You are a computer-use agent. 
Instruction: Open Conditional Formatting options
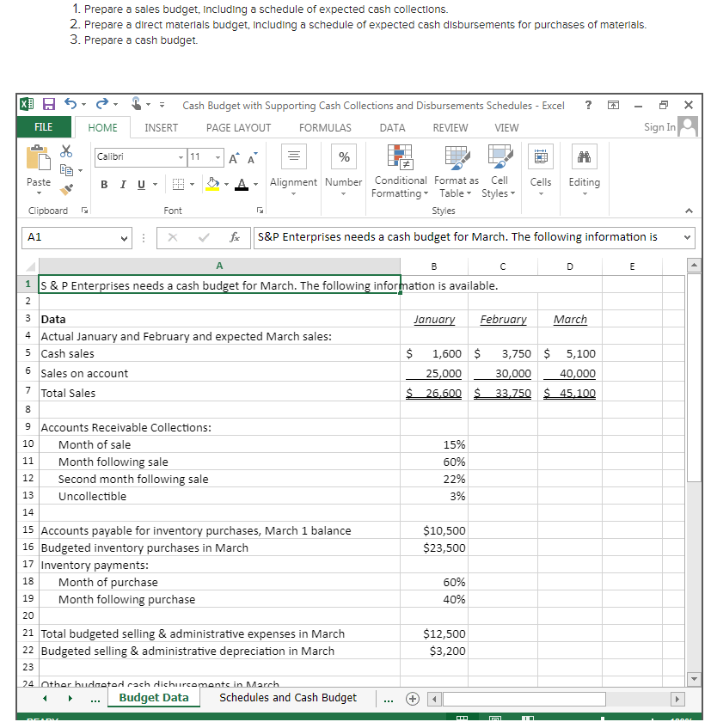[399, 172]
